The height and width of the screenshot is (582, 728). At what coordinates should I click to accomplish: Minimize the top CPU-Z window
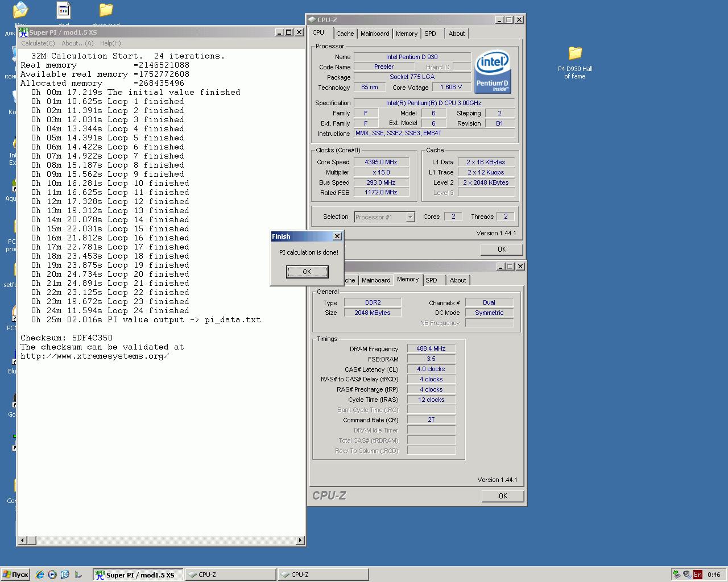click(499, 20)
